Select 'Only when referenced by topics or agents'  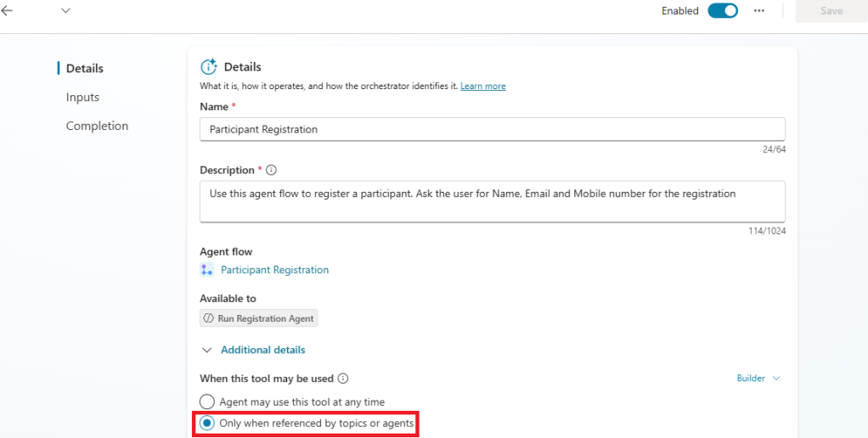(207, 423)
